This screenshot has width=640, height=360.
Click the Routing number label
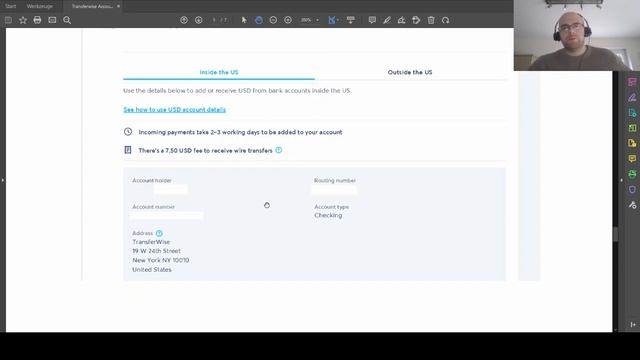[335, 180]
